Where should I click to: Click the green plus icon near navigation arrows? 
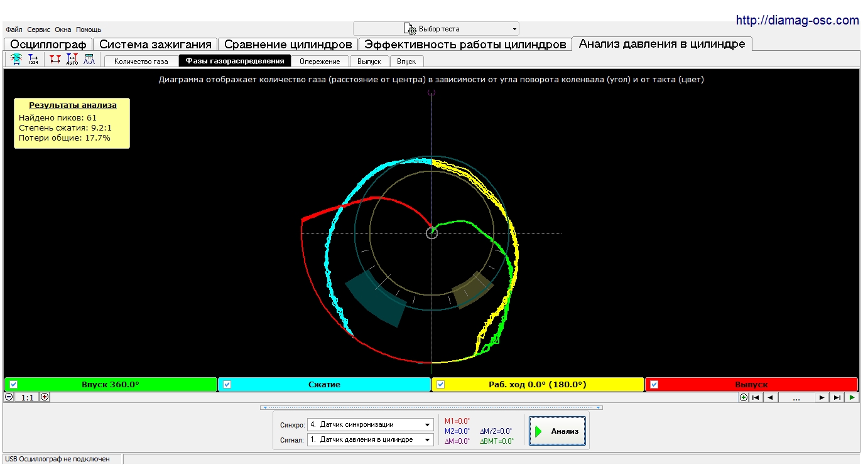coord(744,397)
